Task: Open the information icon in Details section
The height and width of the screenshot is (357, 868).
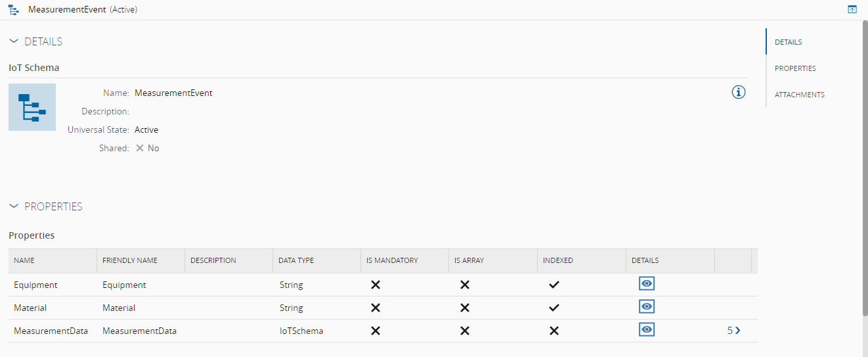Action: point(739,93)
